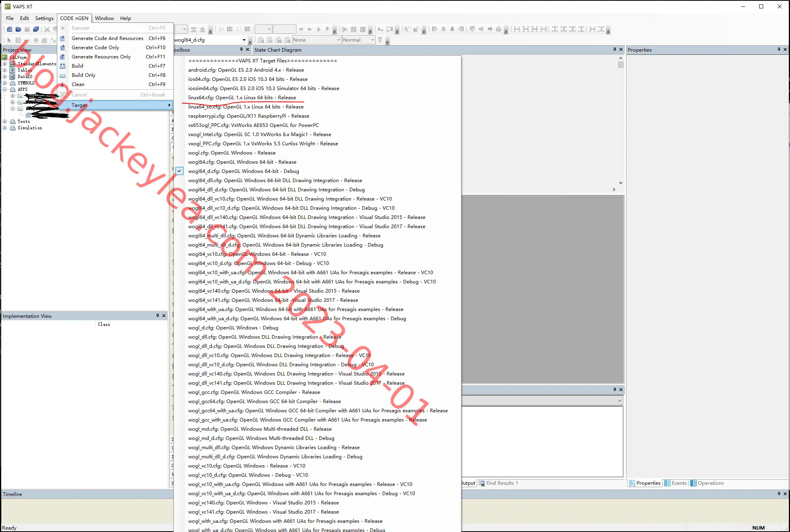Select the CALVsym project root

pos(18,57)
